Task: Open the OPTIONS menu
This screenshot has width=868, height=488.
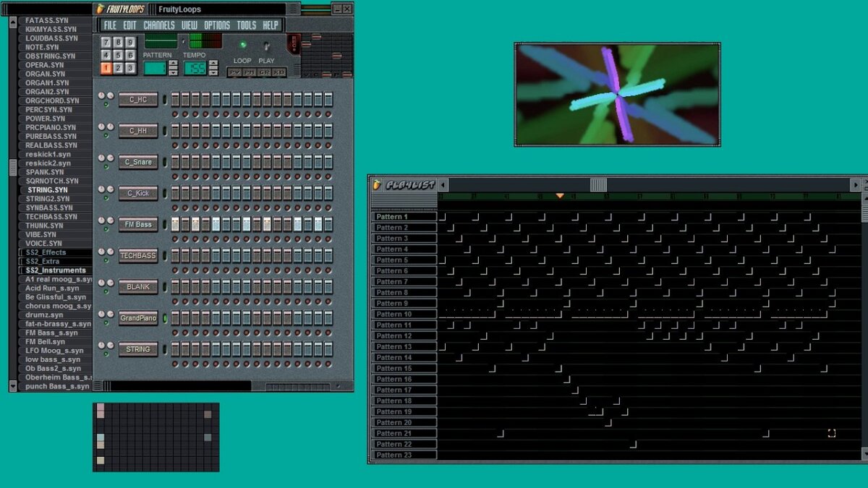Action: [217, 25]
